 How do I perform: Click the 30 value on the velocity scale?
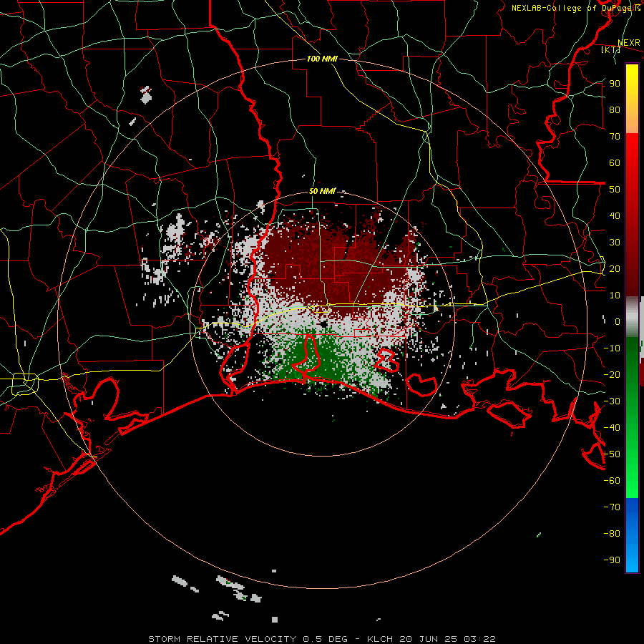pos(615,243)
